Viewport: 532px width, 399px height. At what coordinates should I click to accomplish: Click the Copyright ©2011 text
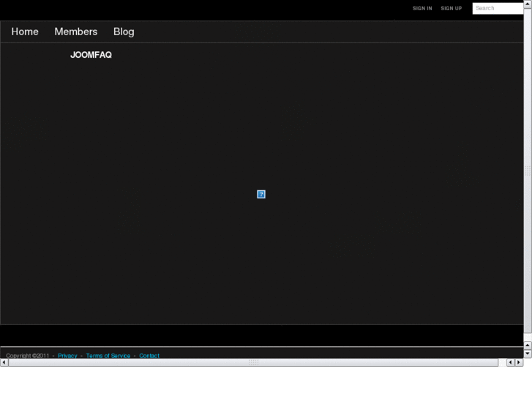pos(28,356)
